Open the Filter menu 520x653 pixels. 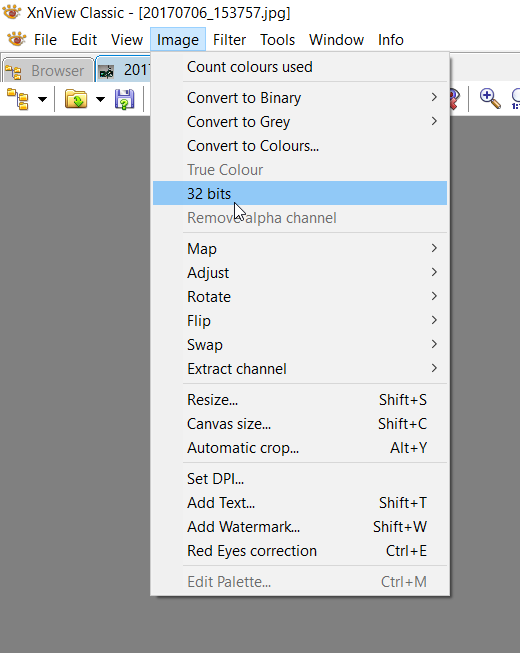click(x=229, y=40)
